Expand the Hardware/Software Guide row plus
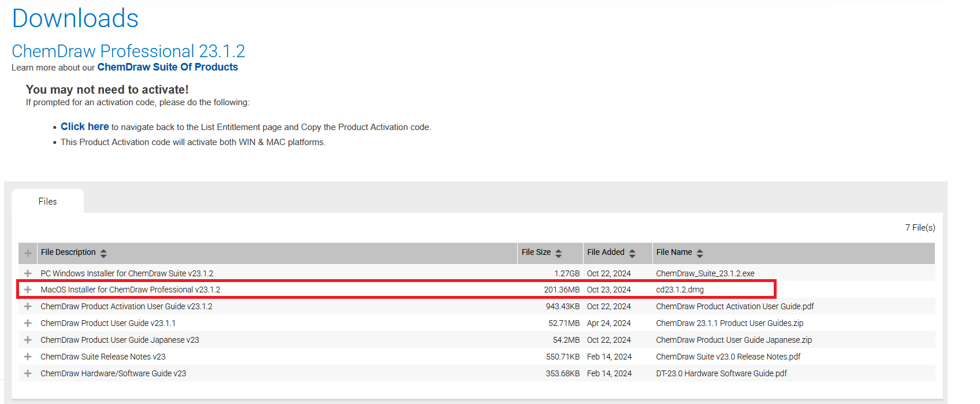The image size is (980, 404). pos(28,373)
